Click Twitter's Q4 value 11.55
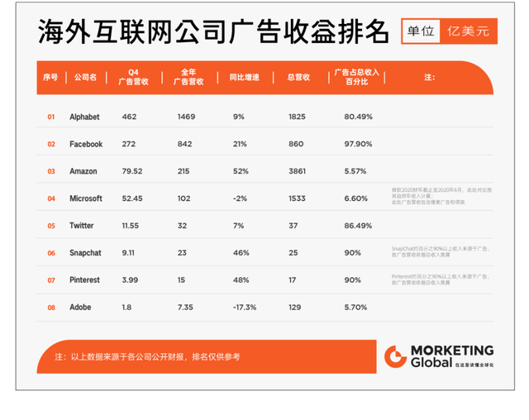 (131, 226)
